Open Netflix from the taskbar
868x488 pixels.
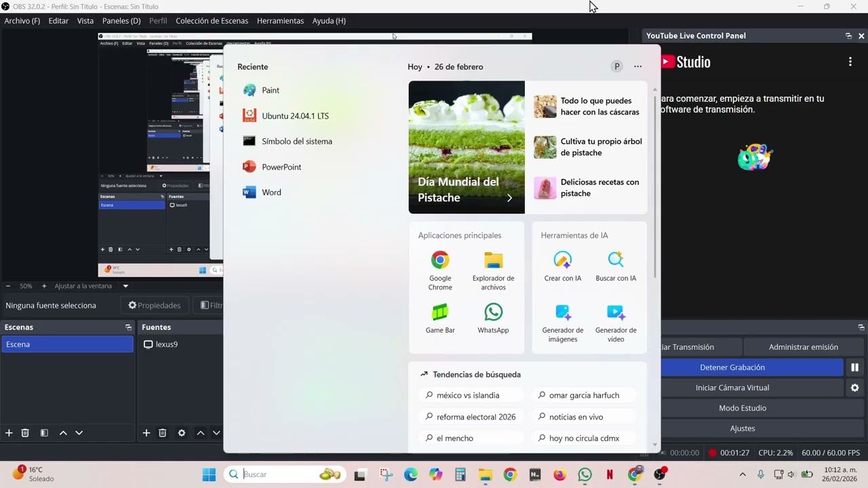pyautogui.click(x=610, y=474)
